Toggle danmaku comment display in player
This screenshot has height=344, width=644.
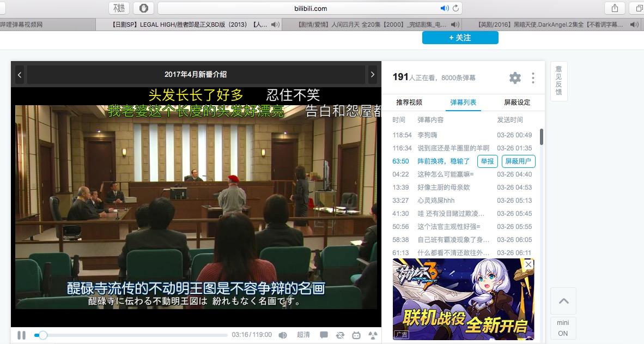(x=324, y=335)
